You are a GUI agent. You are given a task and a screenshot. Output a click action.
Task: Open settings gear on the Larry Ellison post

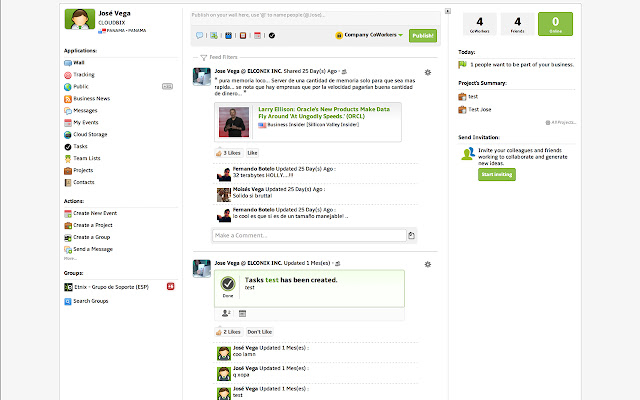tap(427, 72)
